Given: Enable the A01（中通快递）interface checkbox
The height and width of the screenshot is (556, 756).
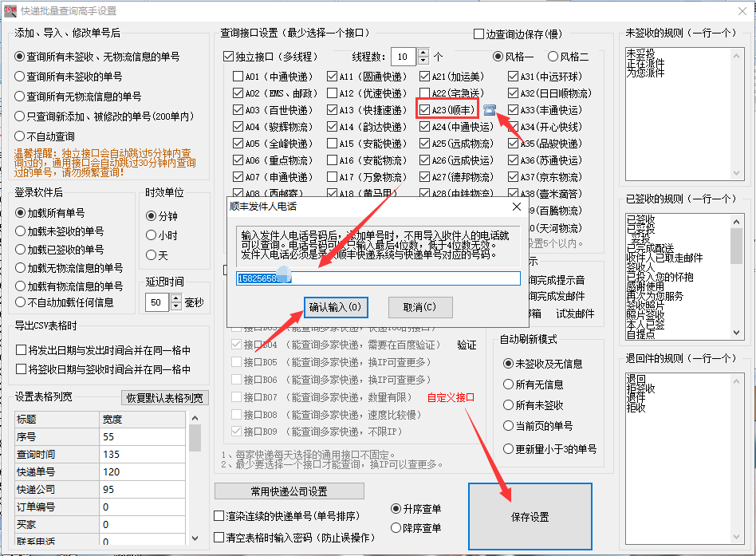Looking at the screenshot, I should 239,76.
